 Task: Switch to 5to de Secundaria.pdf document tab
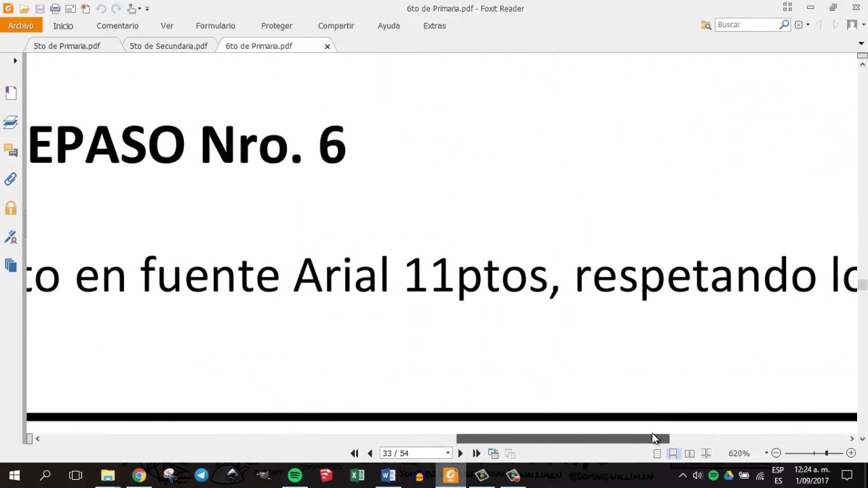[169, 46]
